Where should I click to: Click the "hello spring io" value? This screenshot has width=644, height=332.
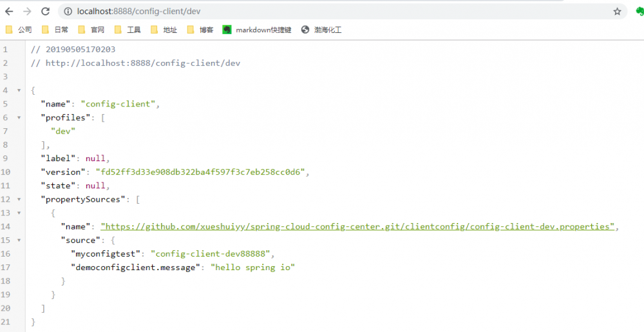(x=252, y=268)
